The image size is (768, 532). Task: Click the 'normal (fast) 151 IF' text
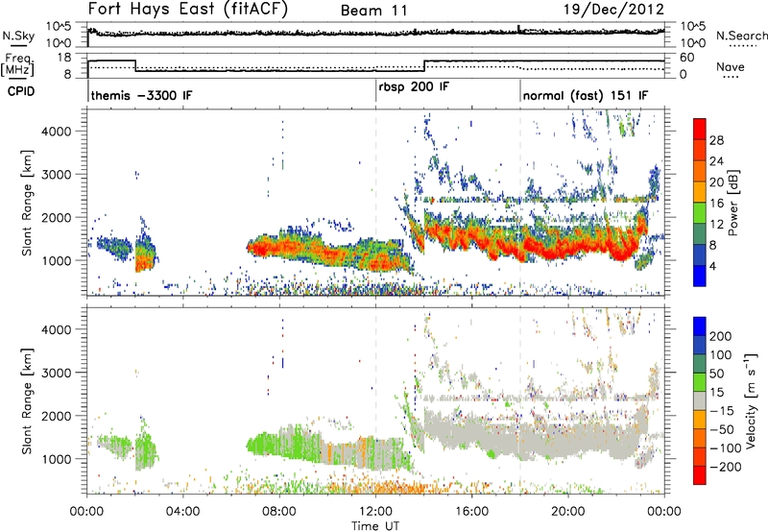point(586,95)
